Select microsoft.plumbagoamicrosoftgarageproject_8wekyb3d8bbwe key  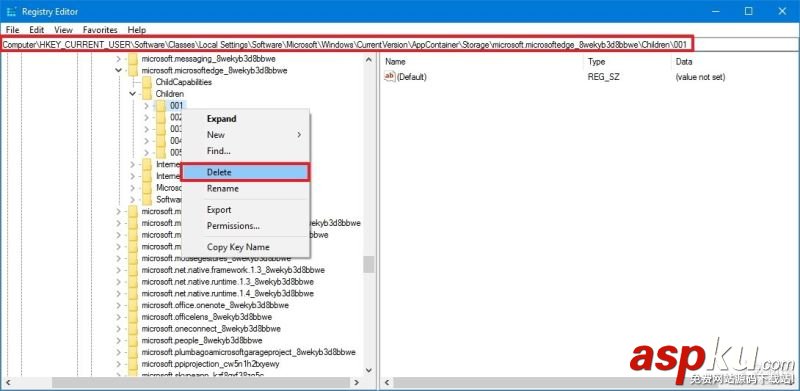[x=248, y=352]
